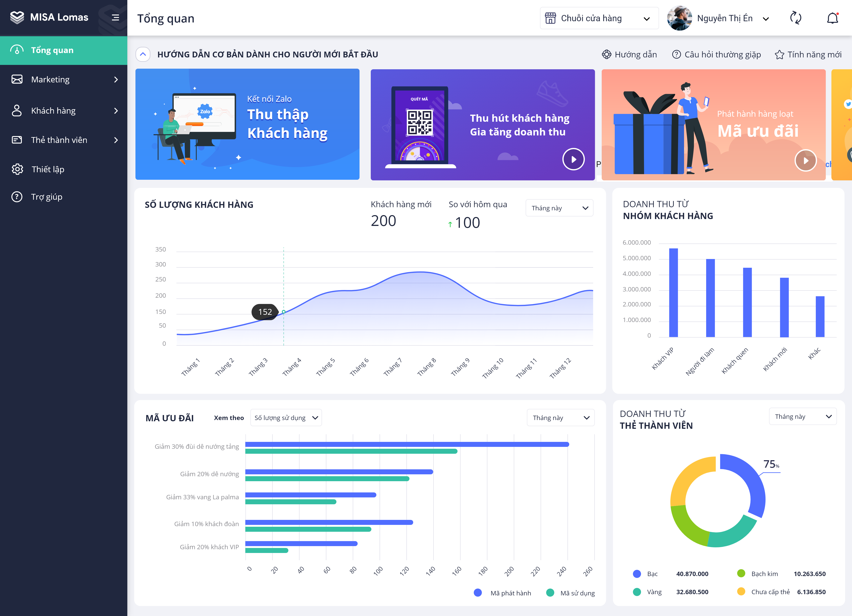The image size is (852, 616).
Task: Play the Mã ưu đãi banner video
Action: [x=805, y=160]
